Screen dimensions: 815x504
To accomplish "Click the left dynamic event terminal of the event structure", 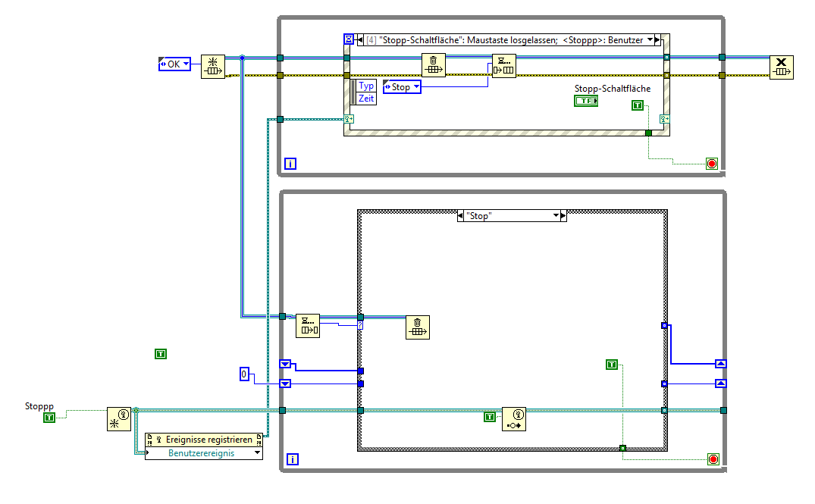I will (x=348, y=119).
